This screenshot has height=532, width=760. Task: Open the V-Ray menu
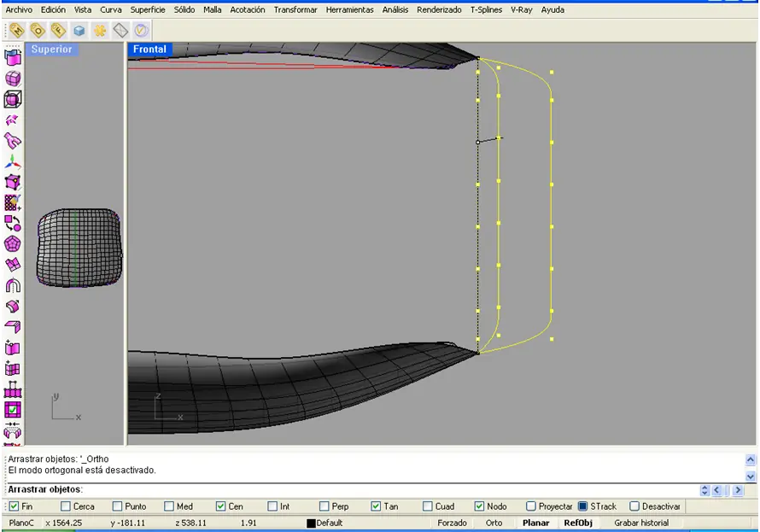522,9
